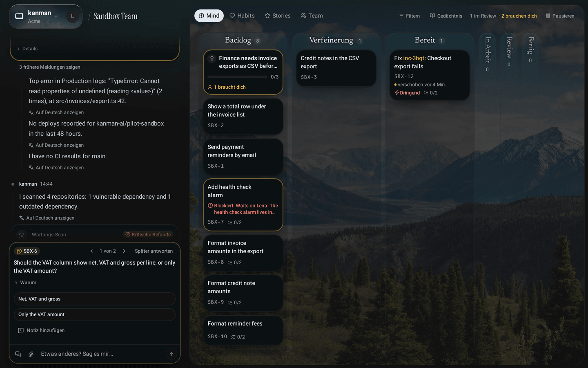Open the Team tab
Image resolution: width=588 pixels, height=368 pixels.
pyautogui.click(x=312, y=16)
